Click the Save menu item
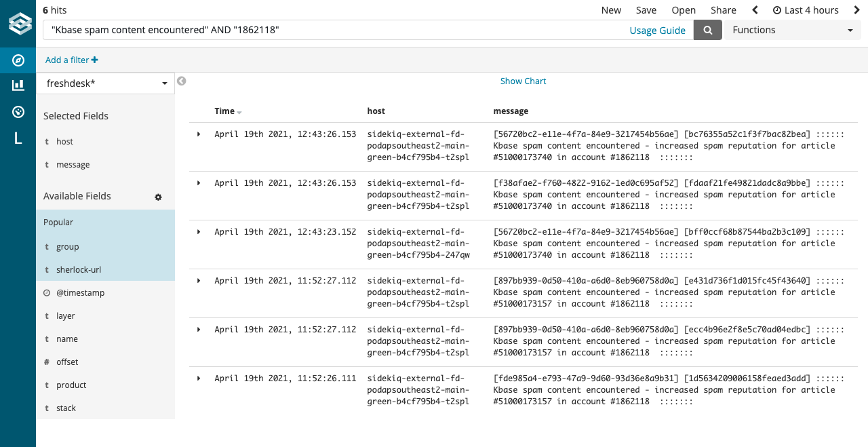 click(x=646, y=10)
